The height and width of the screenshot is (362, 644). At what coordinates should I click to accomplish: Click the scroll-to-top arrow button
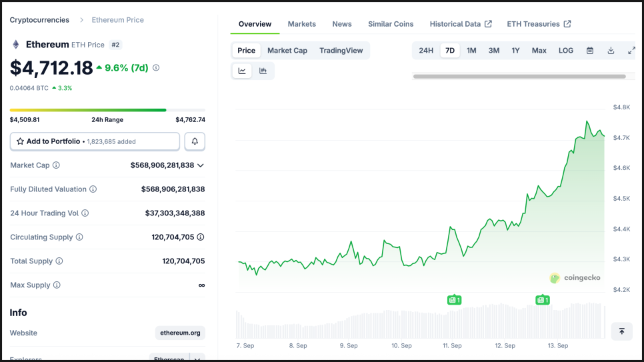click(x=622, y=331)
